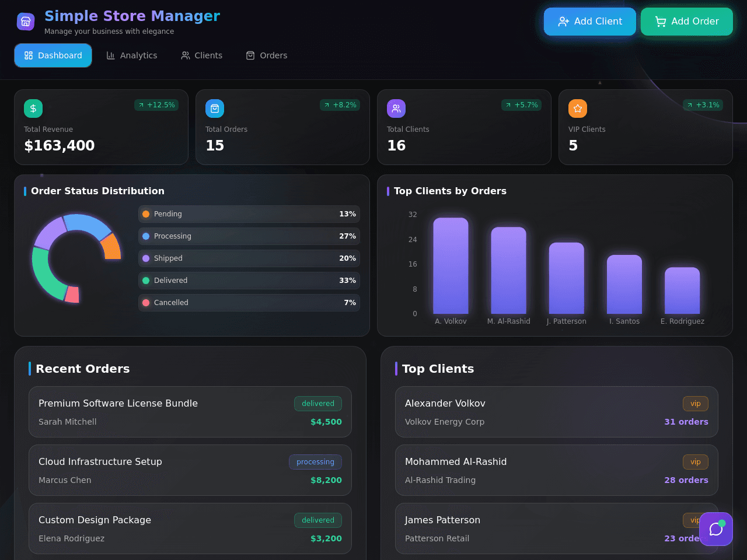
Task: Select the Pending status legend row
Action: click(x=249, y=214)
